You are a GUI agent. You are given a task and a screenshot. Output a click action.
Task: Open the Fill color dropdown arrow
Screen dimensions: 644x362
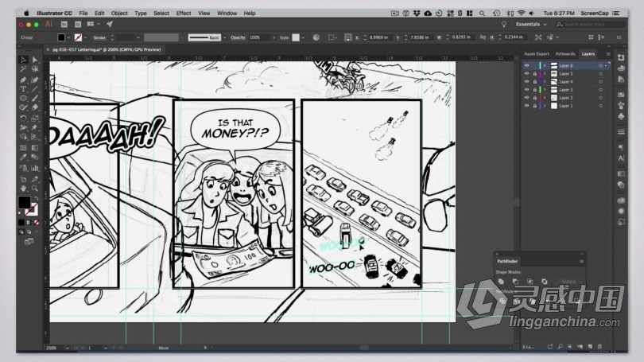(68, 37)
